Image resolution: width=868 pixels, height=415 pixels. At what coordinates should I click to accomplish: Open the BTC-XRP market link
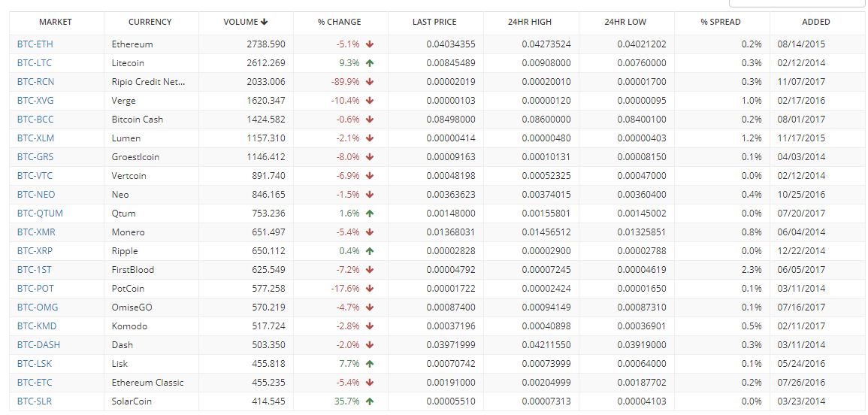35,251
